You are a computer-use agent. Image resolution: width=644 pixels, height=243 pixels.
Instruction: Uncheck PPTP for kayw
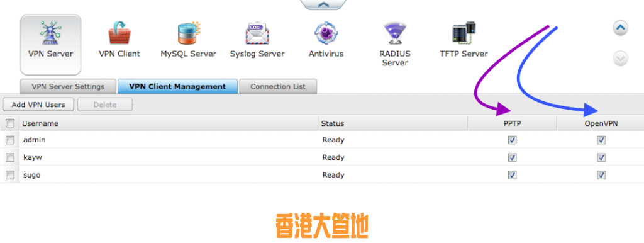click(512, 157)
